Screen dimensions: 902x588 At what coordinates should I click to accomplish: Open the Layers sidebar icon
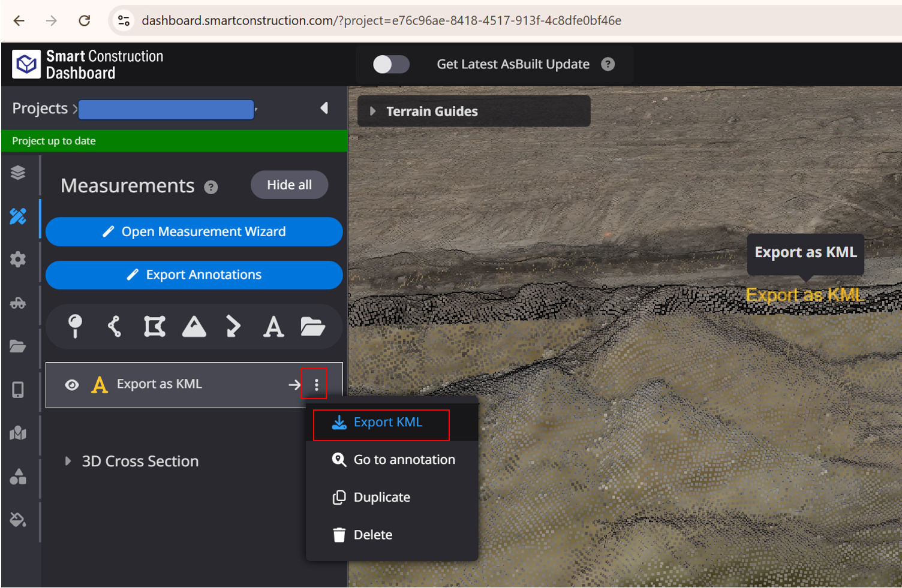click(x=18, y=173)
